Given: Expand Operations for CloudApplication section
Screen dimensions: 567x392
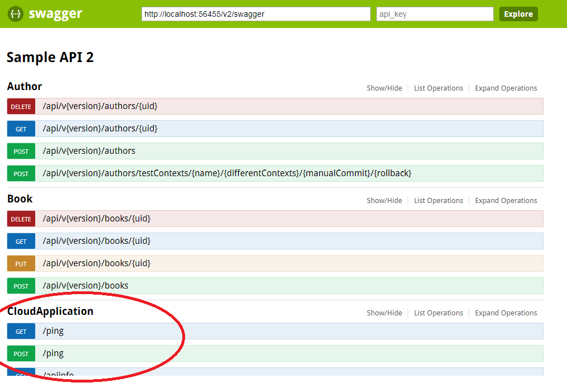Looking at the screenshot, I should [506, 313].
